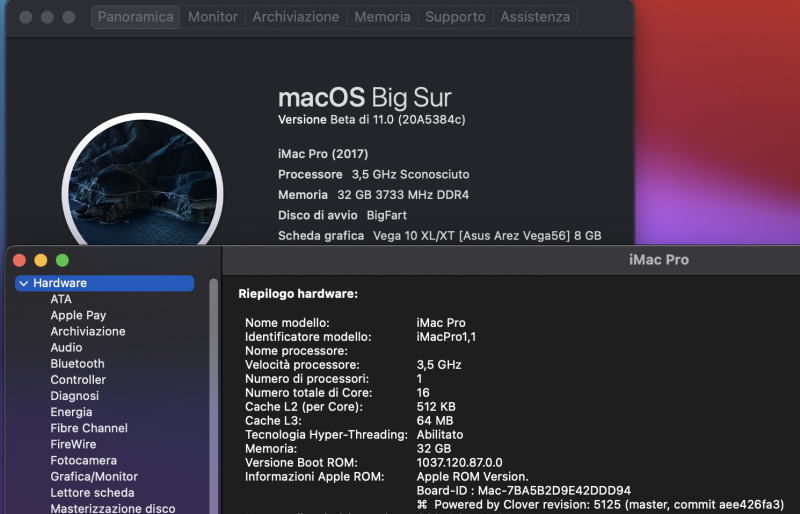Viewport: 800px width, 514px height.
Task: Select Fotocamera in the sidebar
Action: coord(84,460)
